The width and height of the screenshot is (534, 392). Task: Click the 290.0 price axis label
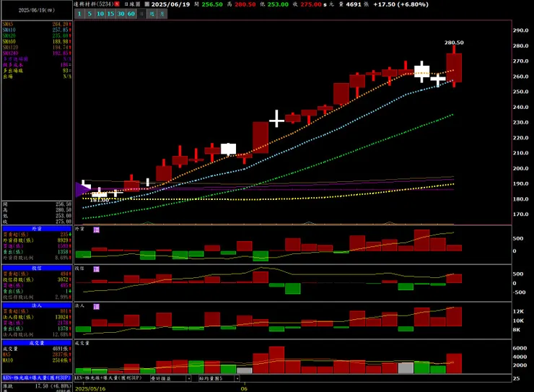coord(521,30)
